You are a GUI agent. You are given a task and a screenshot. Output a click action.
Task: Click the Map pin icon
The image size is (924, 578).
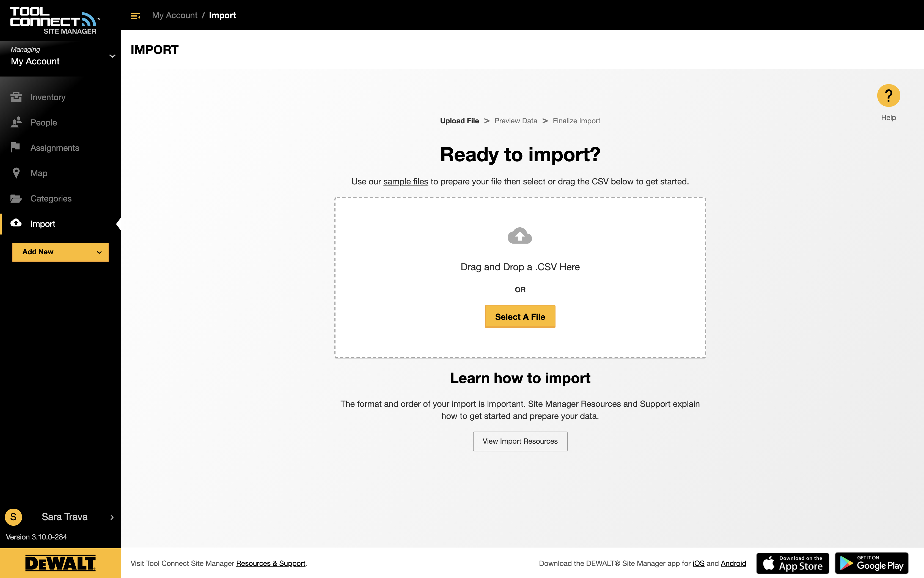point(16,173)
